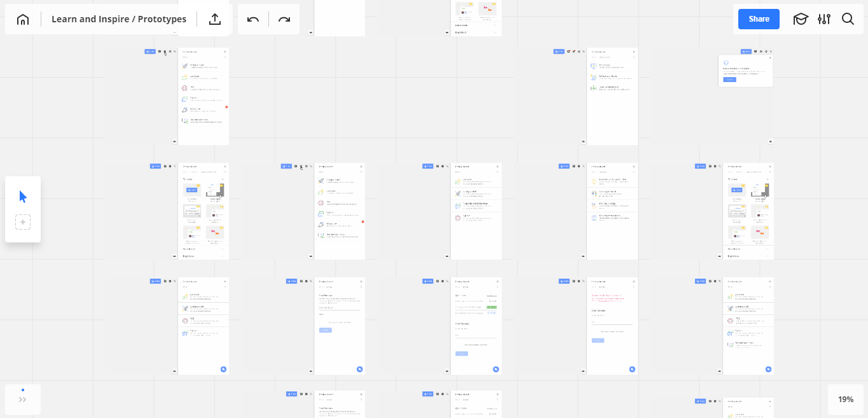This screenshot has height=418, width=868.
Task: Open the learning center graduation cap
Action: coord(800,19)
